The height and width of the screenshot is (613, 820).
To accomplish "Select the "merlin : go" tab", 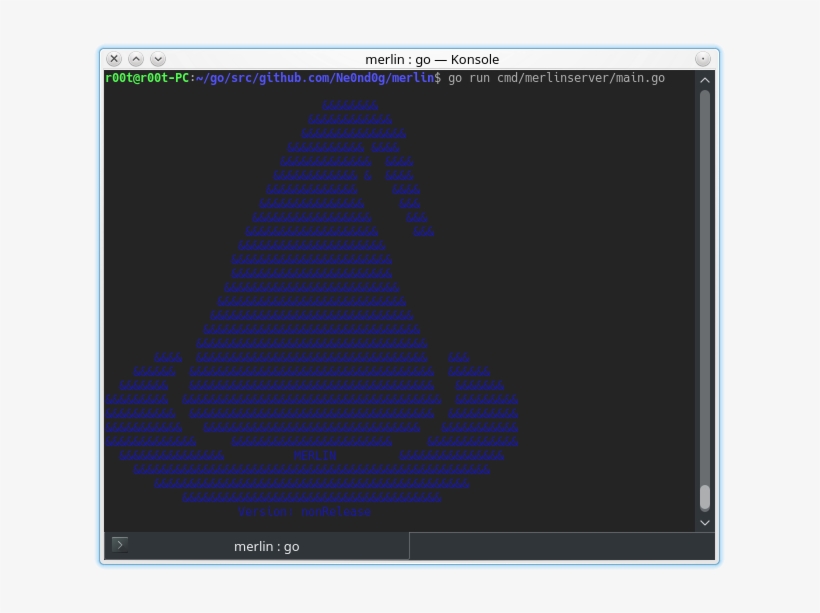I will point(266,546).
